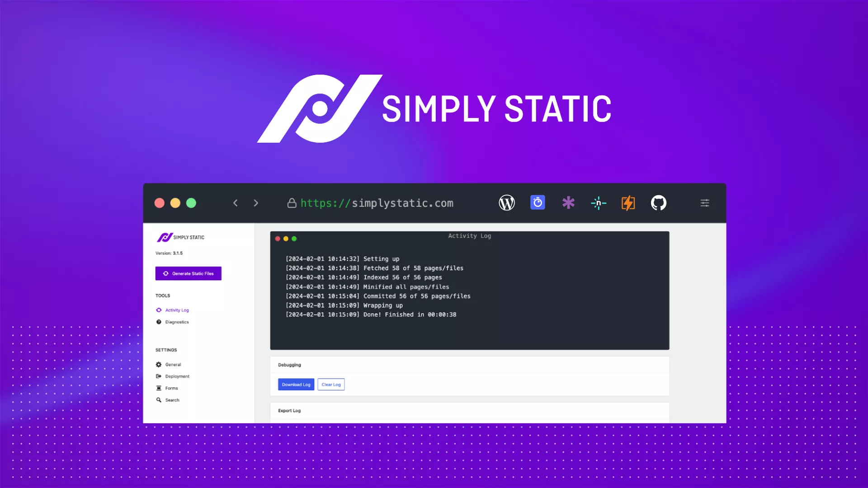Open Activity Log in the sidebar
The width and height of the screenshot is (868, 488).
(x=177, y=310)
